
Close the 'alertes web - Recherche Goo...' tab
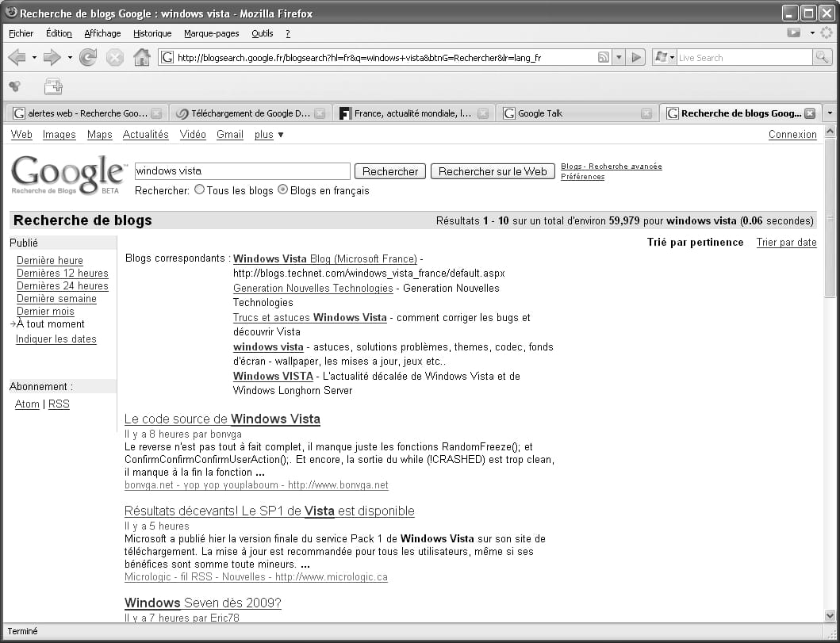[156, 113]
